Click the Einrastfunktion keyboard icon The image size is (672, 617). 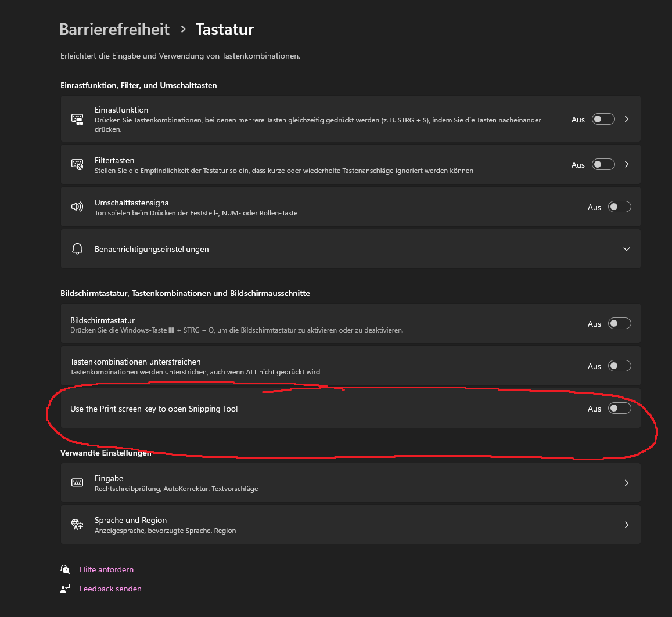pyautogui.click(x=77, y=119)
